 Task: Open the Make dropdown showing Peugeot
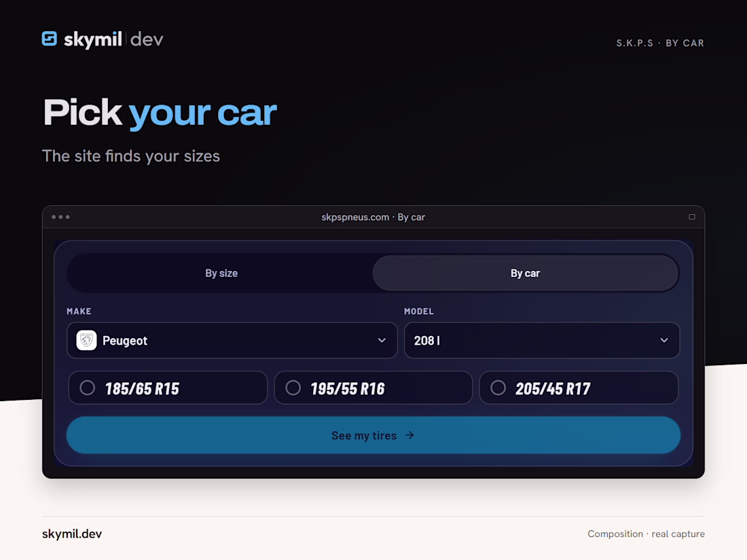(x=232, y=341)
